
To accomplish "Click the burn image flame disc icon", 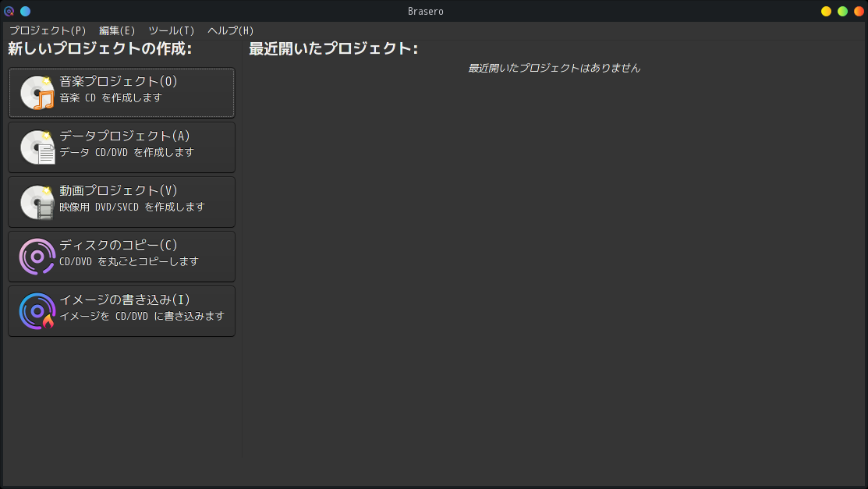I will point(37,311).
